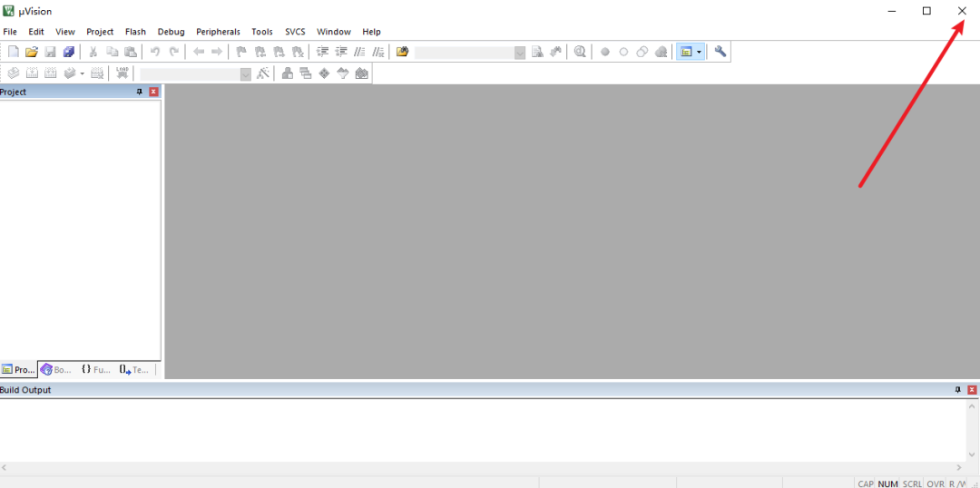Undo last edit arrow icon
This screenshot has height=488, width=980.
[x=155, y=52]
